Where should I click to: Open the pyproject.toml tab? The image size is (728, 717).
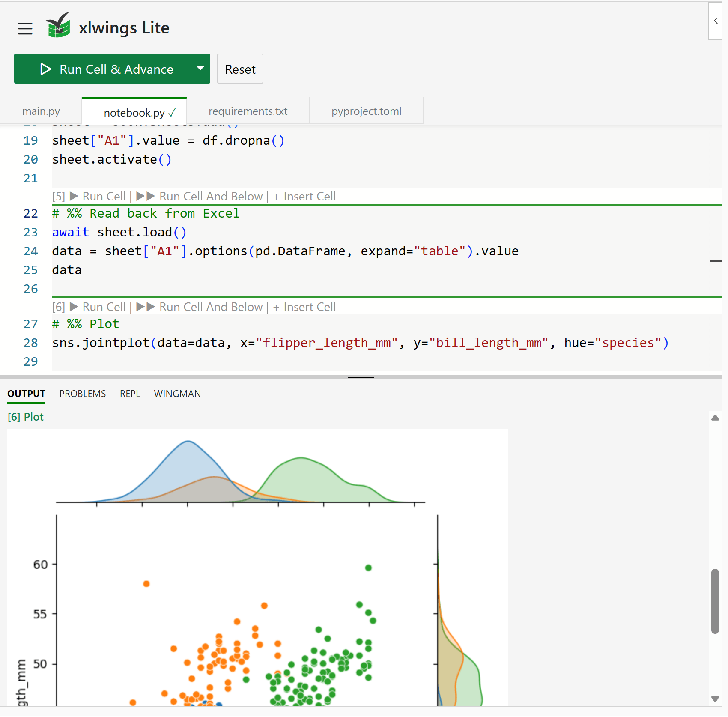point(366,111)
